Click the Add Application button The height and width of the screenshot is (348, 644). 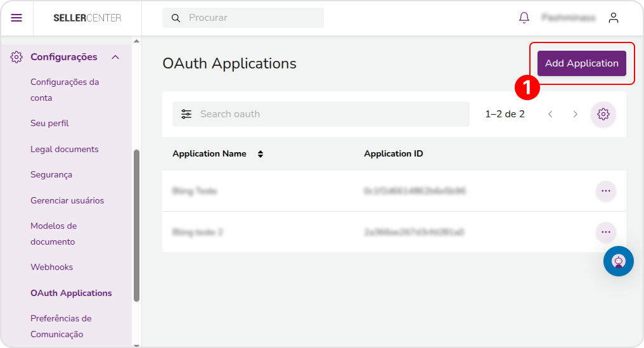click(582, 63)
